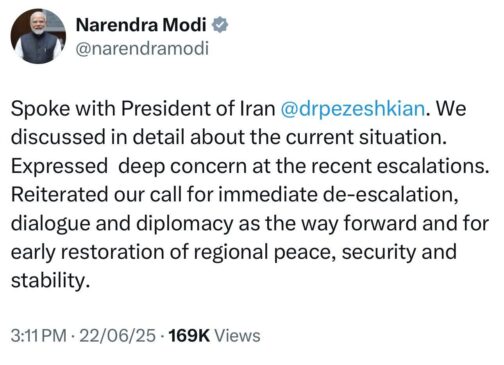The width and height of the screenshot is (504, 365).
Task: Visit the @narendramodi handle
Action: [142, 49]
